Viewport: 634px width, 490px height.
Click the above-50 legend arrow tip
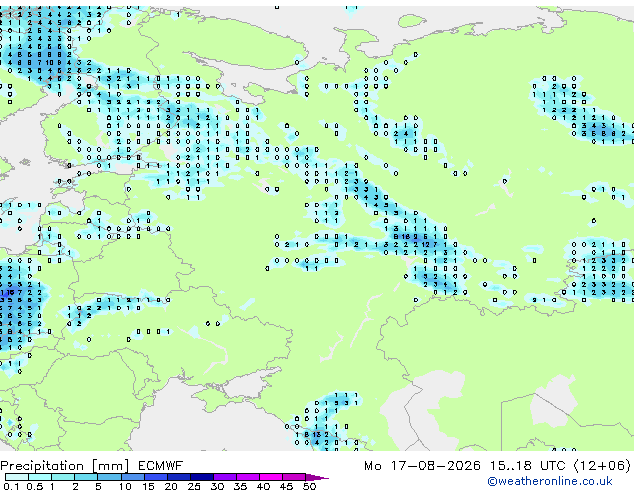317,478
